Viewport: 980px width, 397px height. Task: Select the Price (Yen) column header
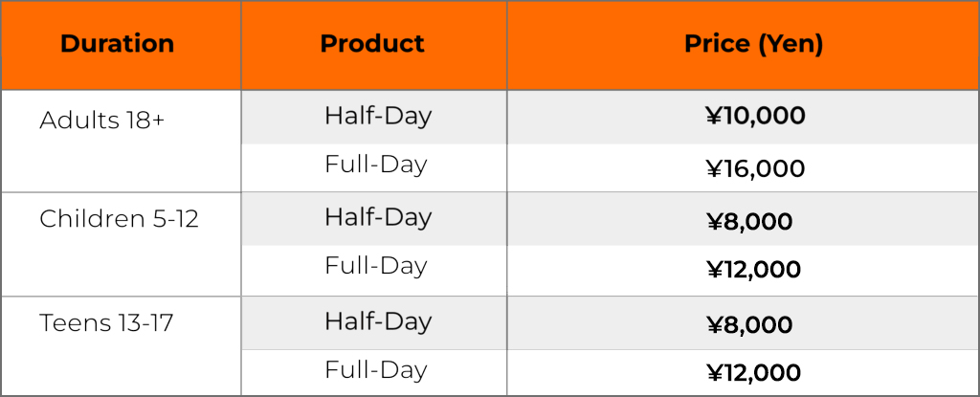(754, 44)
